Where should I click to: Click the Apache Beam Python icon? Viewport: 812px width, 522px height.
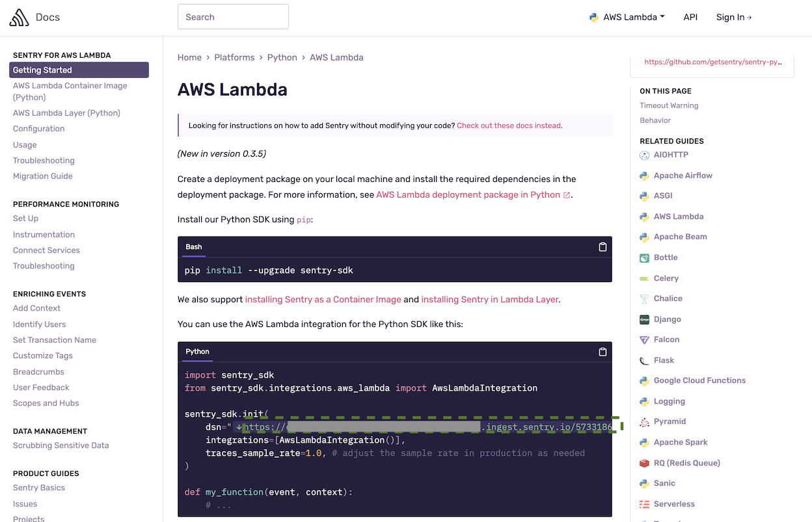(644, 237)
